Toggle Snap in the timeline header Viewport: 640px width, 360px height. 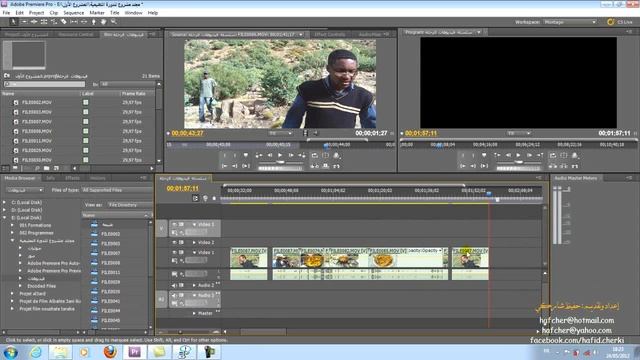click(x=196, y=198)
